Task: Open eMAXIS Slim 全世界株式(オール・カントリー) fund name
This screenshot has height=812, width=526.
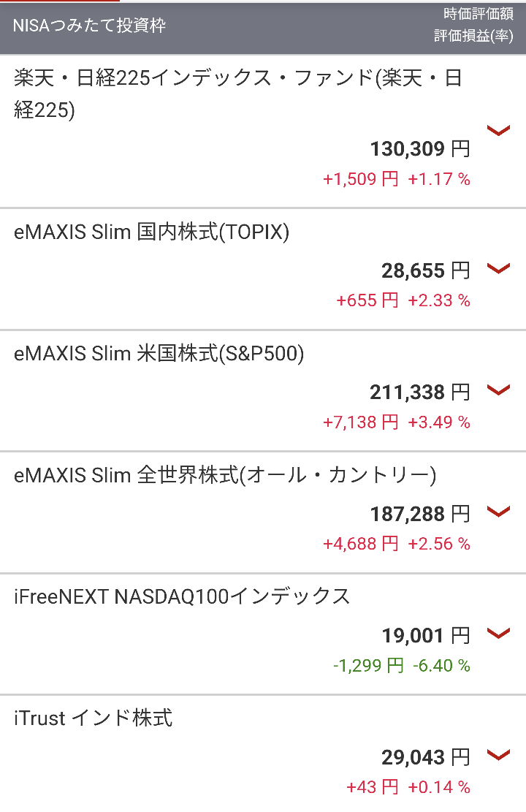Action: (225, 476)
